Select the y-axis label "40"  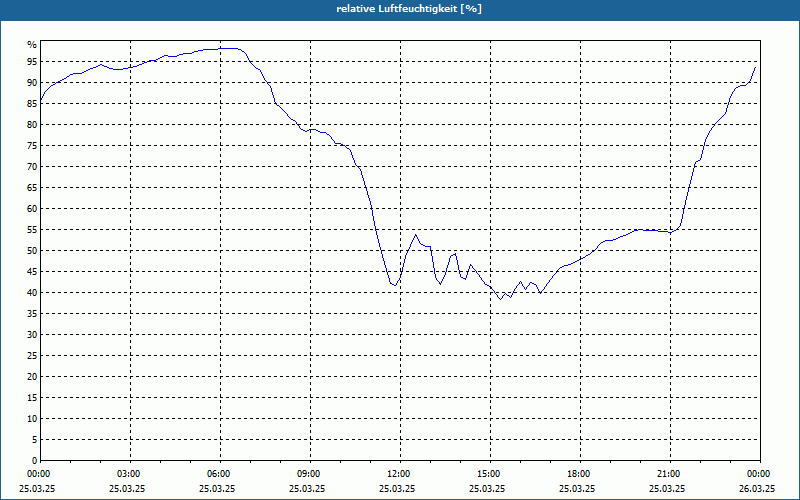(32, 292)
